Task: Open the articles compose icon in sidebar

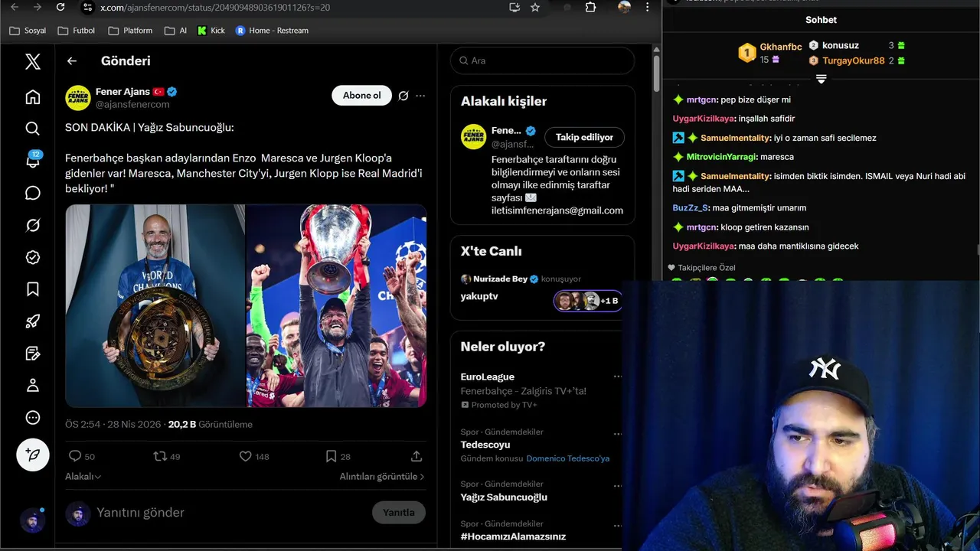Action: pos(32,354)
